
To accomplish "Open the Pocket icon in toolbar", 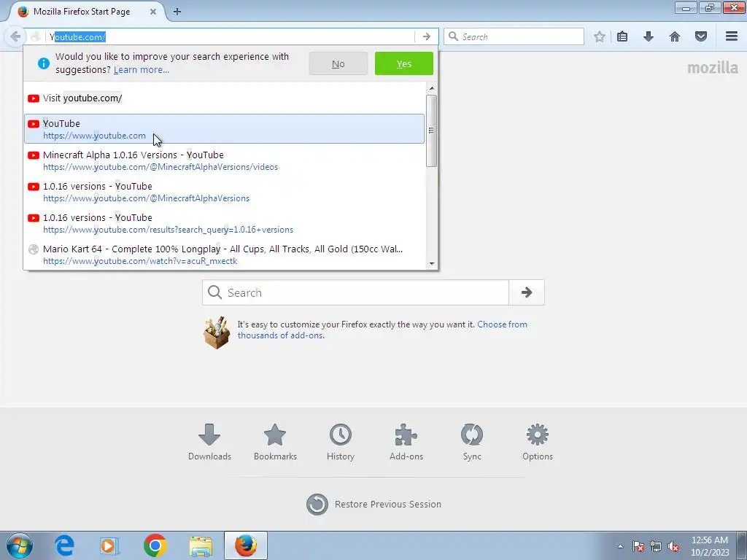I will point(701,36).
